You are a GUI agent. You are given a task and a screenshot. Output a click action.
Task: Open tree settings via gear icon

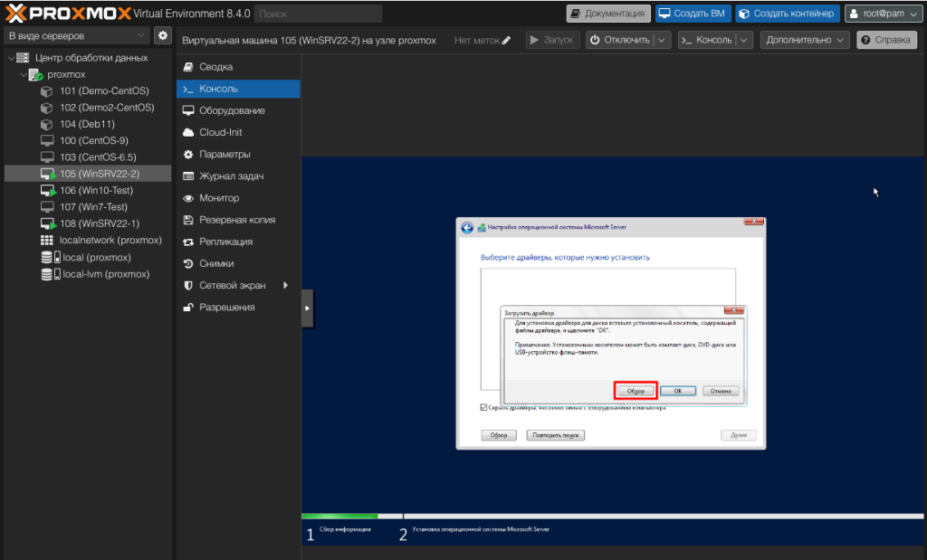(x=163, y=35)
